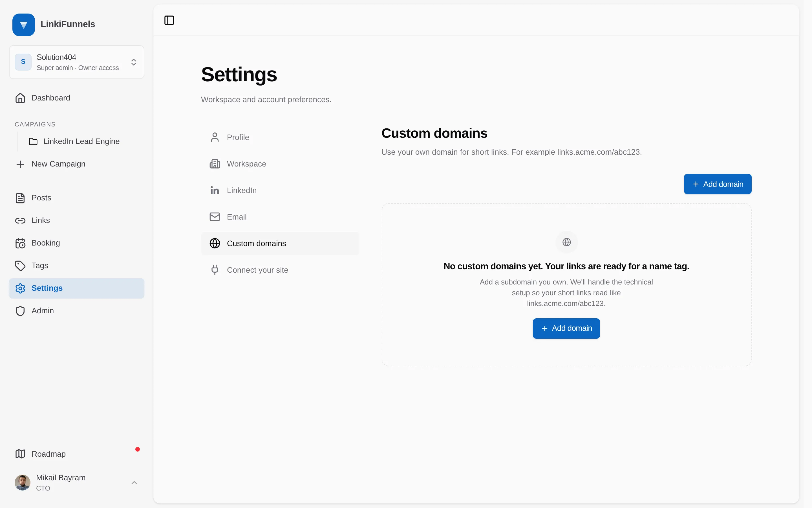Open Roadmap via the map icon
The image size is (812, 508).
point(20,454)
